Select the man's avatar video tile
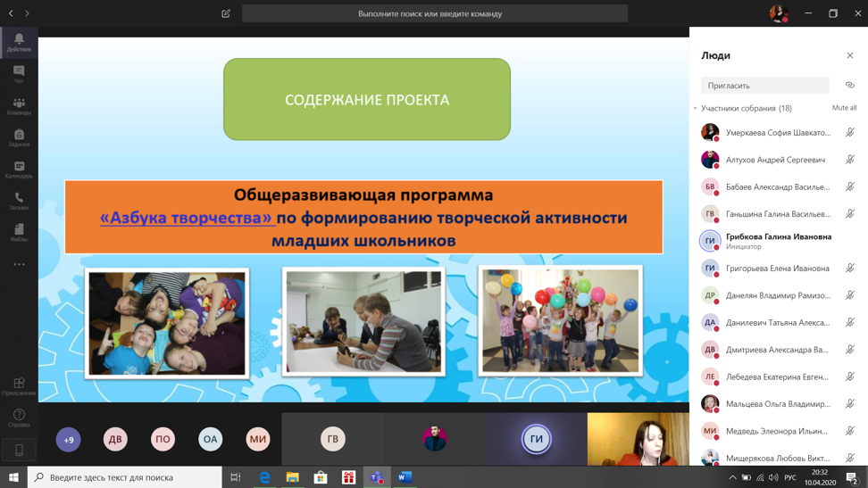Viewport: 868px width, 488px height. [x=435, y=439]
